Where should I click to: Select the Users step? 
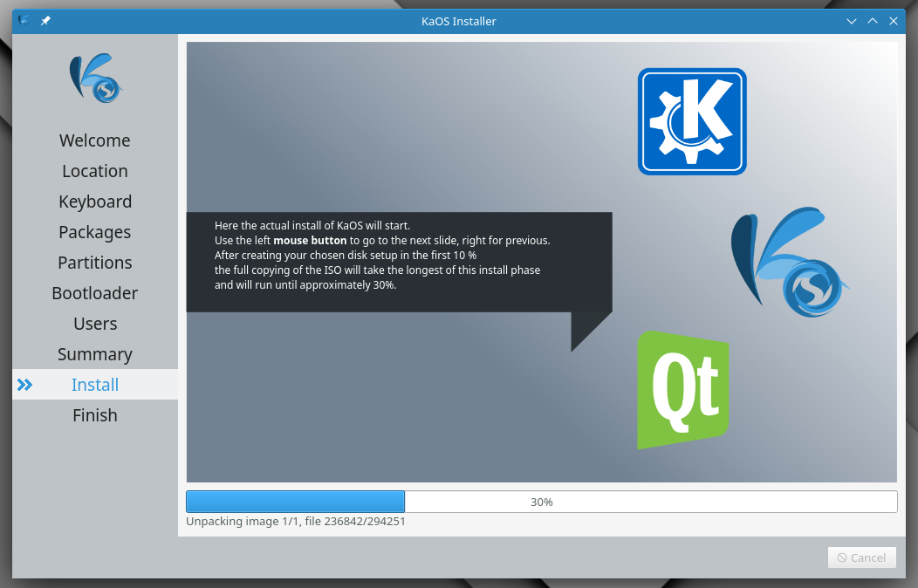pos(95,324)
